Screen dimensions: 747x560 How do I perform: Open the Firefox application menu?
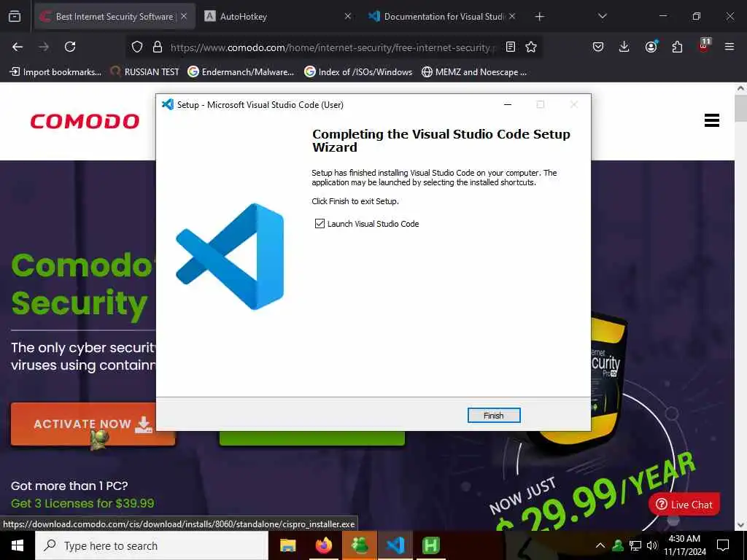click(x=729, y=47)
